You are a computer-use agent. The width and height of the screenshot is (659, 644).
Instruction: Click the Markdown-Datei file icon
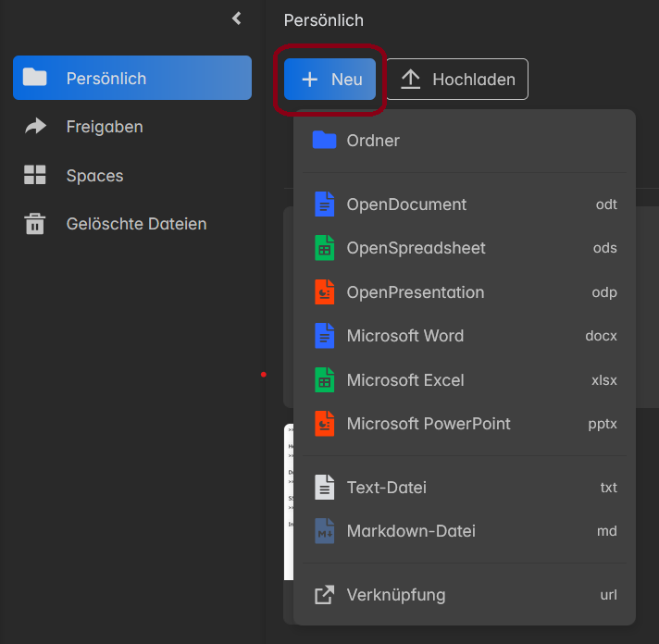click(324, 531)
